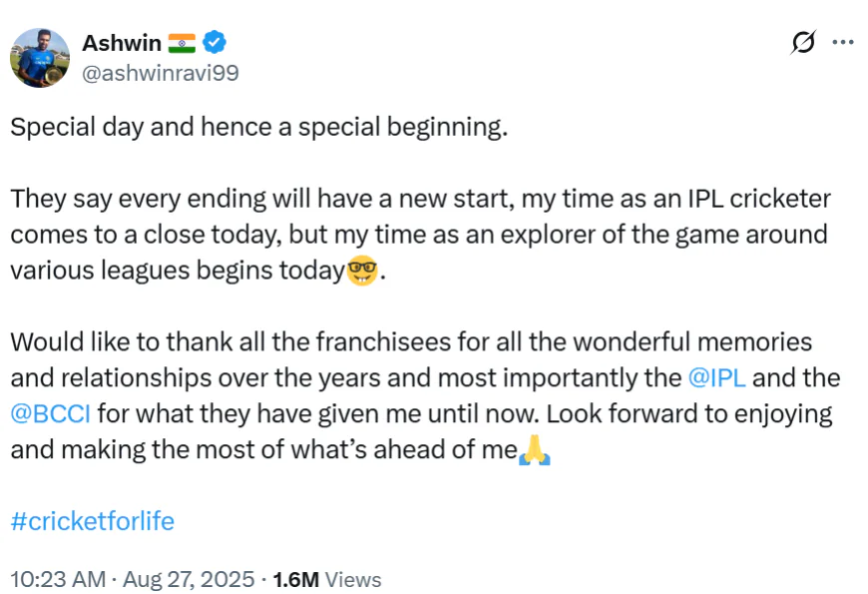
Task: Open the #cricketforlife hashtag
Action: 93,521
